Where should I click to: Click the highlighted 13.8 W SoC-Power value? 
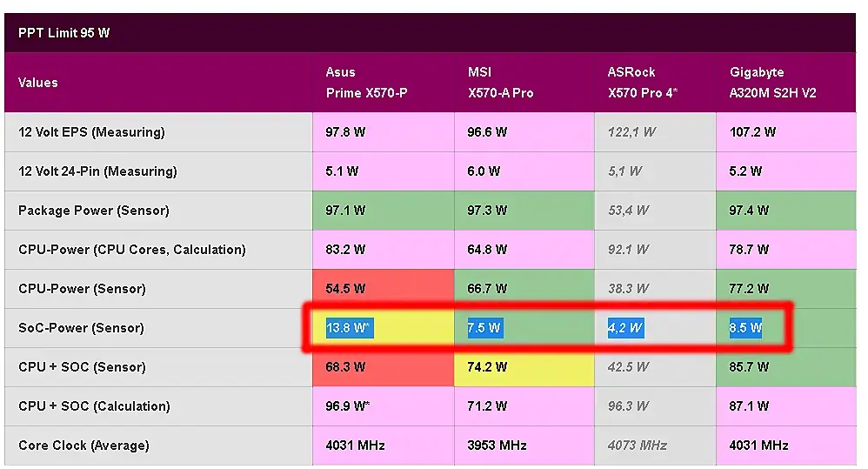coord(350,328)
